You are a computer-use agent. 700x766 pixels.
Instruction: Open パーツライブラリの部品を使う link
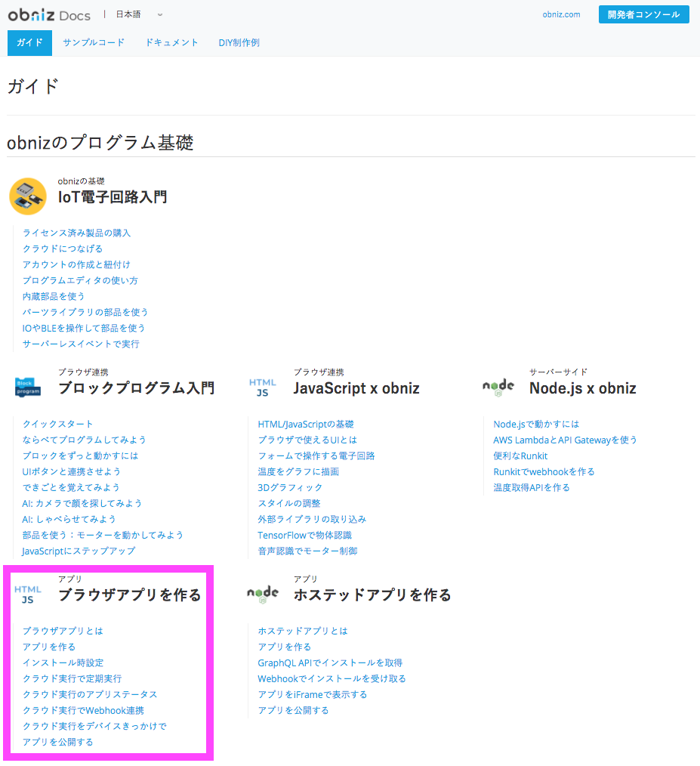(85, 312)
